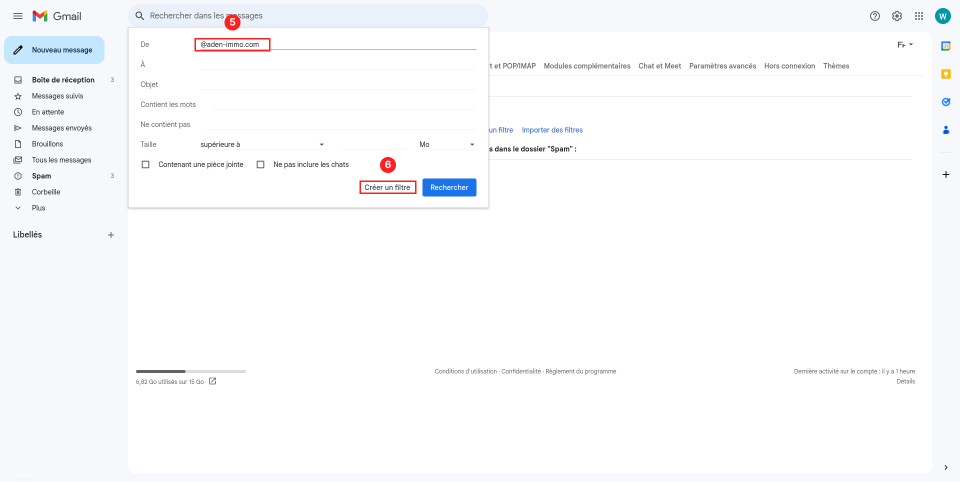Expand the 'supérieure à' size dropdown
This screenshot has width=960, height=482.
[262, 145]
